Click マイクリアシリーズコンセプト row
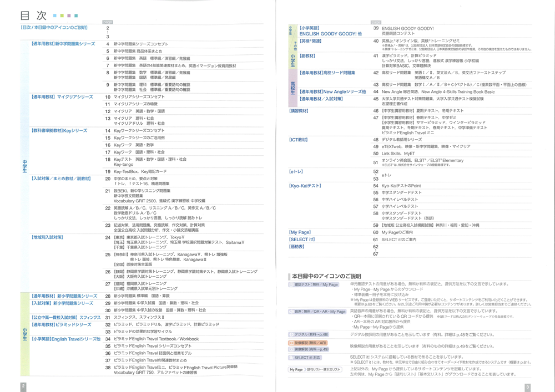 tap(139, 97)
